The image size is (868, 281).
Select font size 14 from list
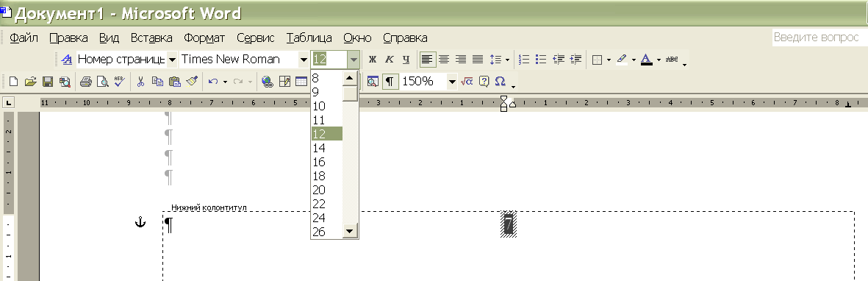(326, 148)
